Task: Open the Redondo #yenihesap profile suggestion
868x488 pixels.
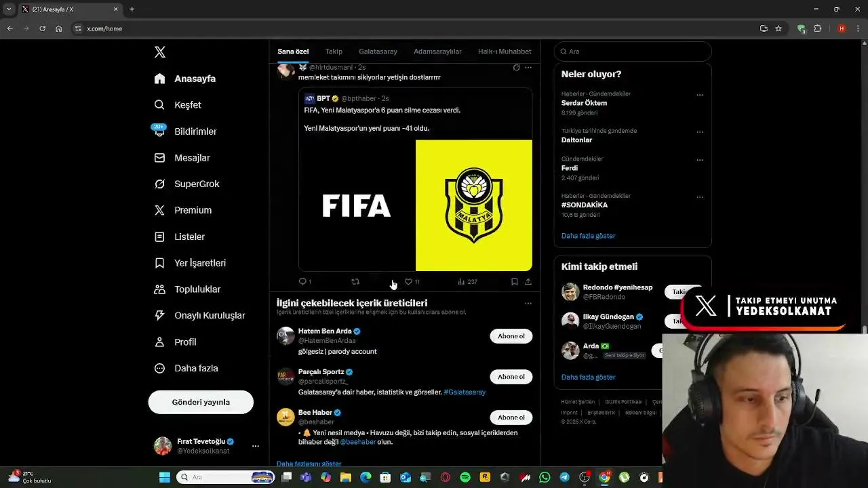Action: (x=618, y=287)
